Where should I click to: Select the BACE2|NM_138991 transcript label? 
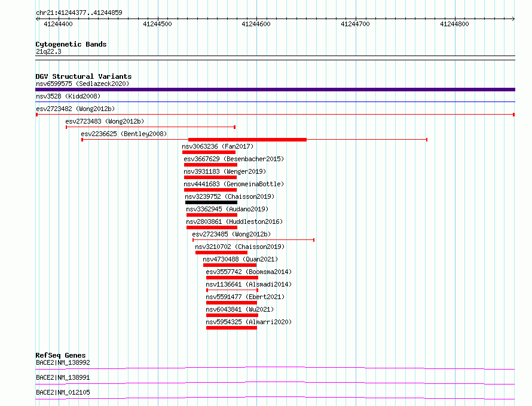point(63,377)
